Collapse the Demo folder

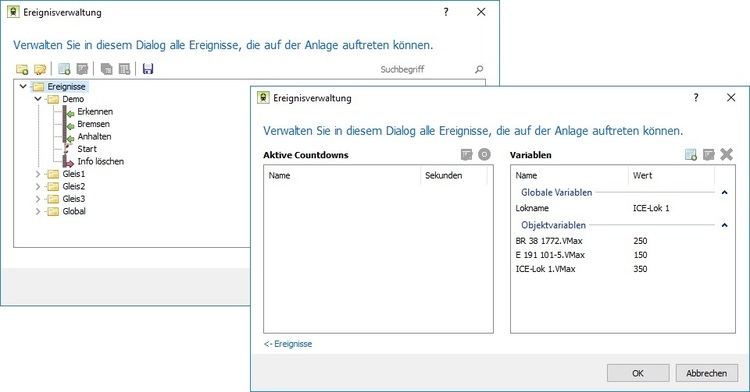[38, 99]
